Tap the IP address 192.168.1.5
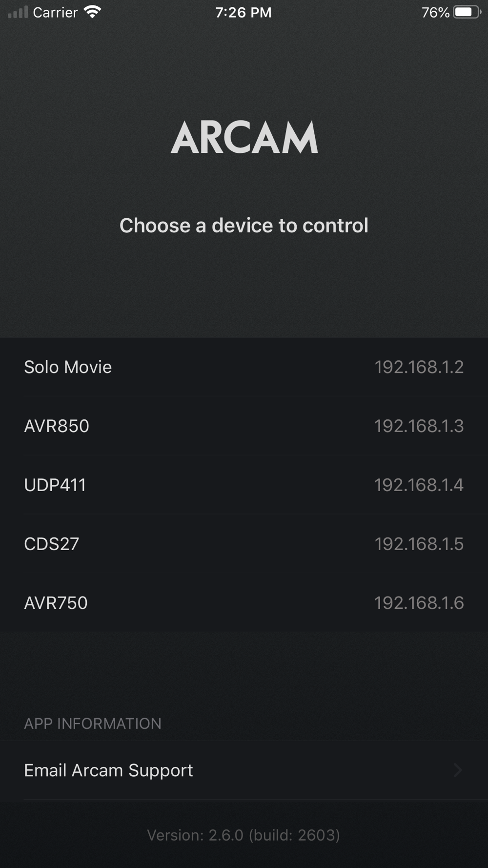 click(x=419, y=544)
